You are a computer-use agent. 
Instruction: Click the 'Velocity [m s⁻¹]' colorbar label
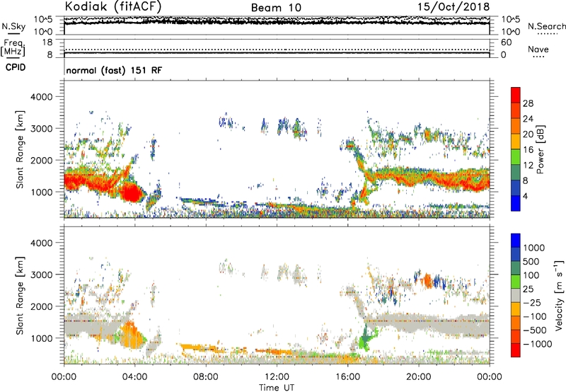coord(559,295)
